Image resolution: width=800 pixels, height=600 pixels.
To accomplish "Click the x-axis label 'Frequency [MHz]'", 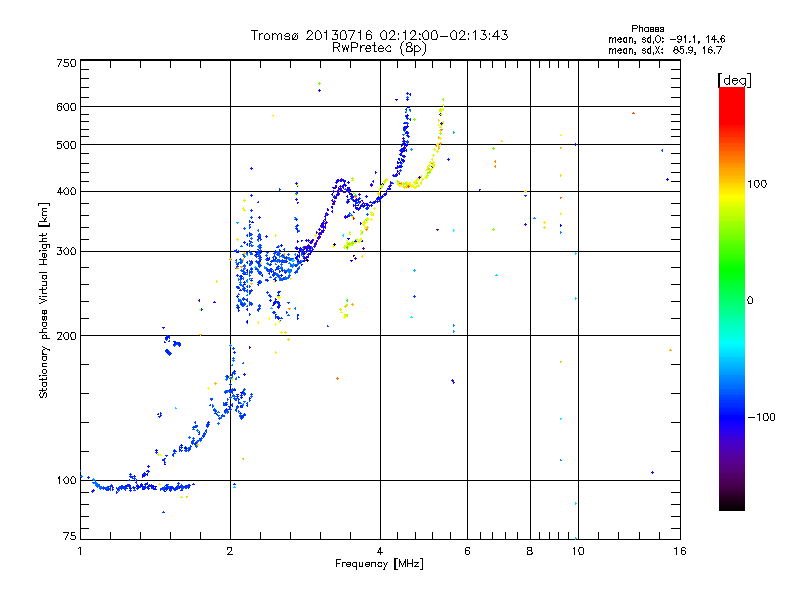I will (379, 564).
